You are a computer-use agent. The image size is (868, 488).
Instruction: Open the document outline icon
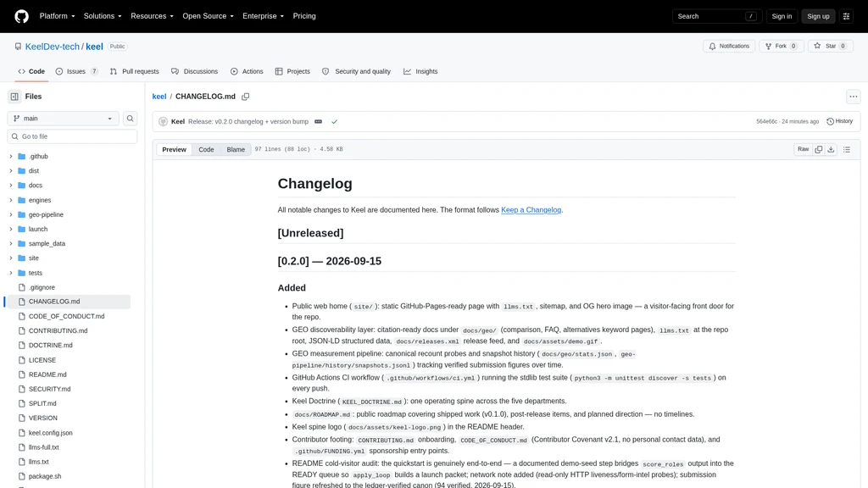(847, 149)
